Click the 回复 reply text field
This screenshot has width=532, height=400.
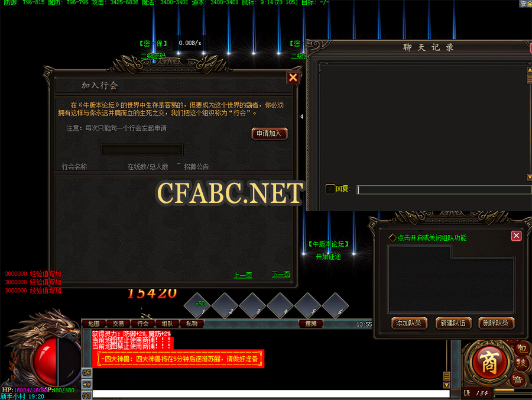[x=444, y=189]
